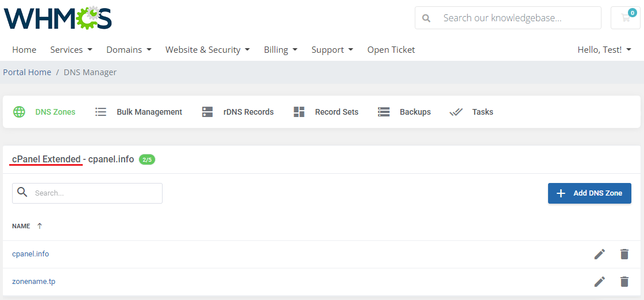Image resolution: width=644 pixels, height=300 pixels.
Task: Click the Tasks double-check icon
Action: [x=456, y=112]
